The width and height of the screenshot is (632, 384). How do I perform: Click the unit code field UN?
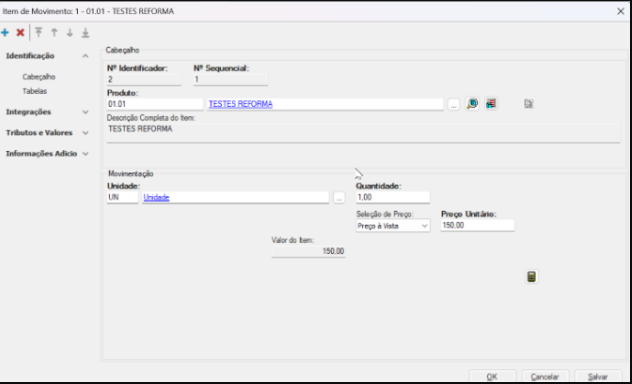pyautogui.click(x=123, y=197)
